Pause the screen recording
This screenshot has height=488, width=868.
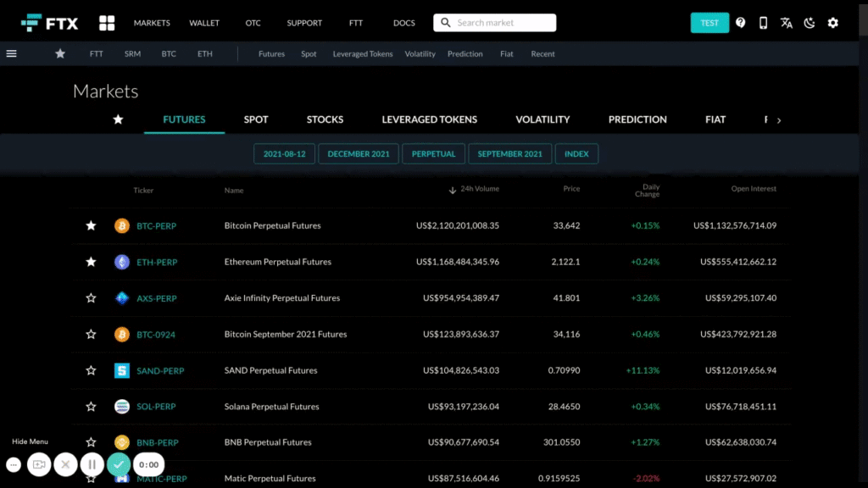pos(92,464)
